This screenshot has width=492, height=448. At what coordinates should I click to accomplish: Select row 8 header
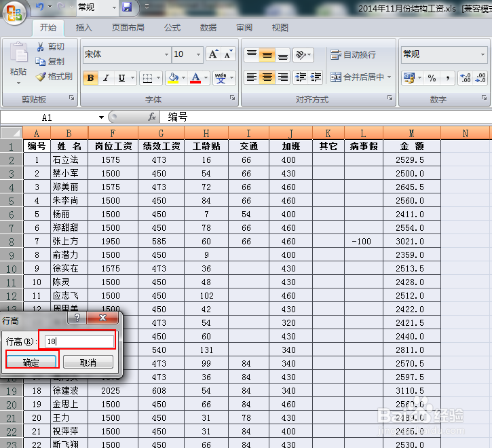(x=12, y=242)
